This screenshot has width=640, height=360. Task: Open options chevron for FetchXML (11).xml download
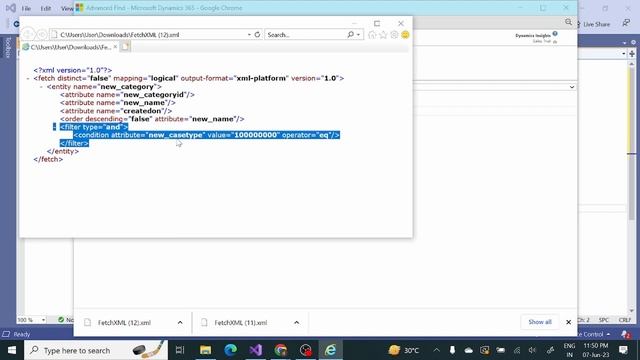296,322
